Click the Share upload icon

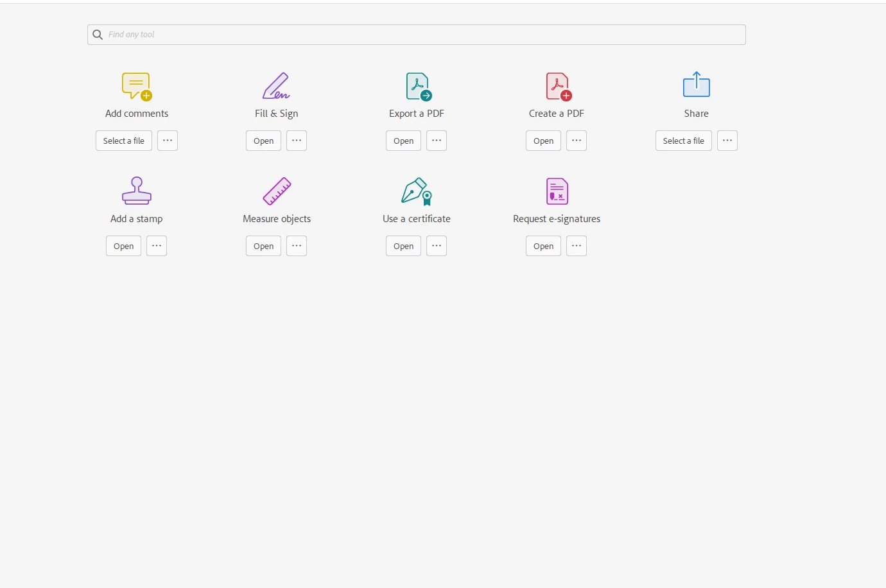coord(697,84)
